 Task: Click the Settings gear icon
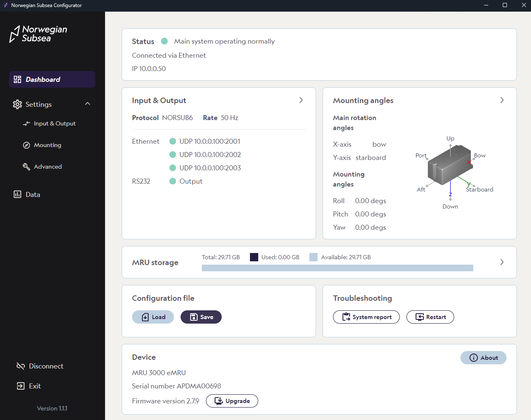click(17, 104)
